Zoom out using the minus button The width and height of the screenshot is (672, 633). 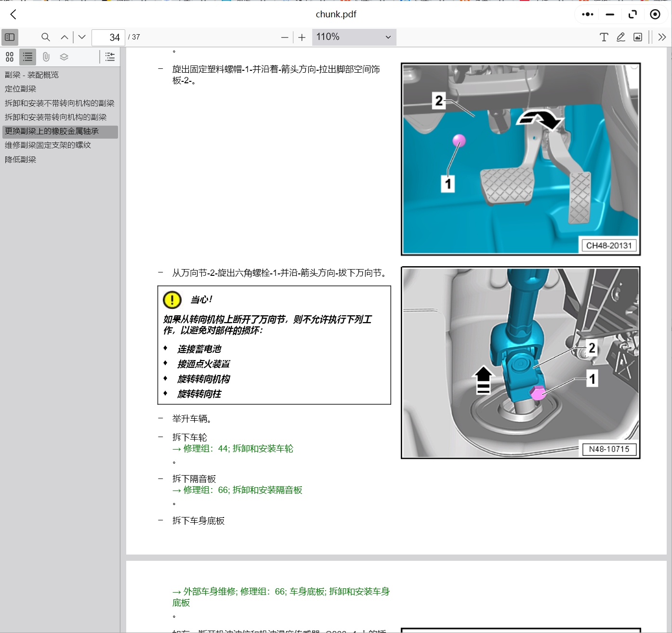[284, 37]
